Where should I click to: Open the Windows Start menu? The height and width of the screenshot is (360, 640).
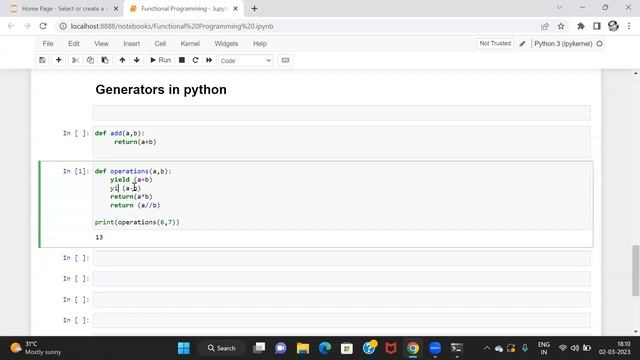pyautogui.click(x=184, y=348)
